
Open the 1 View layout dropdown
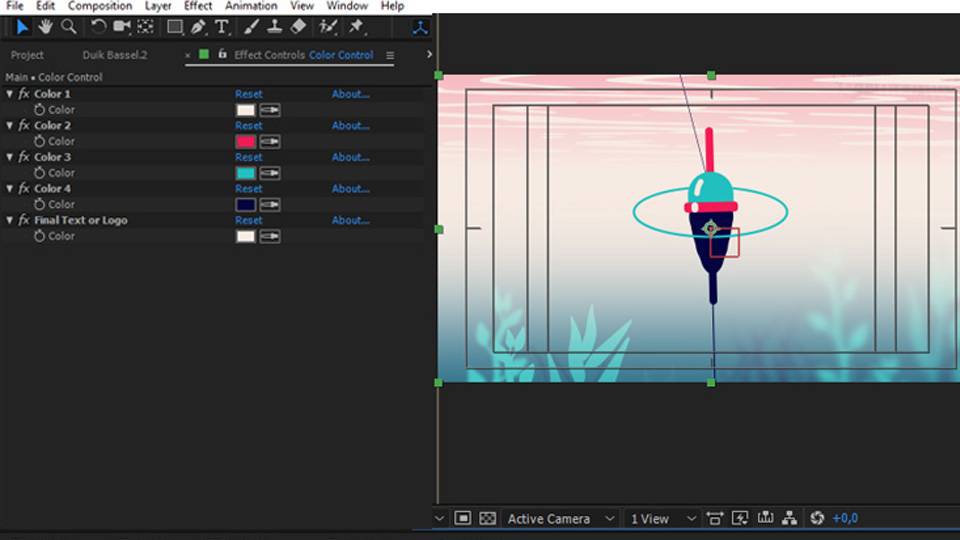662,518
